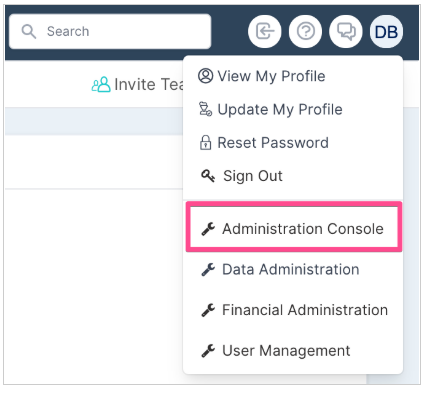Open the help question mark icon
The height and width of the screenshot is (394, 429).
(x=305, y=32)
